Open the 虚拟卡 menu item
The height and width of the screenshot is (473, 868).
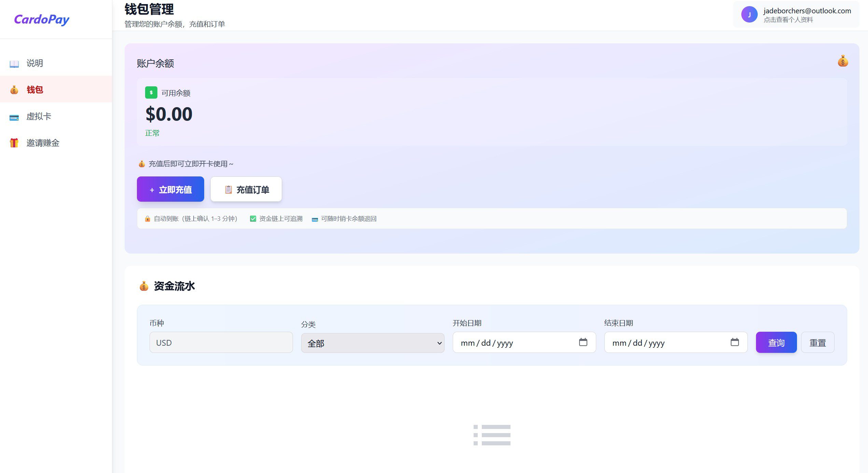click(39, 116)
